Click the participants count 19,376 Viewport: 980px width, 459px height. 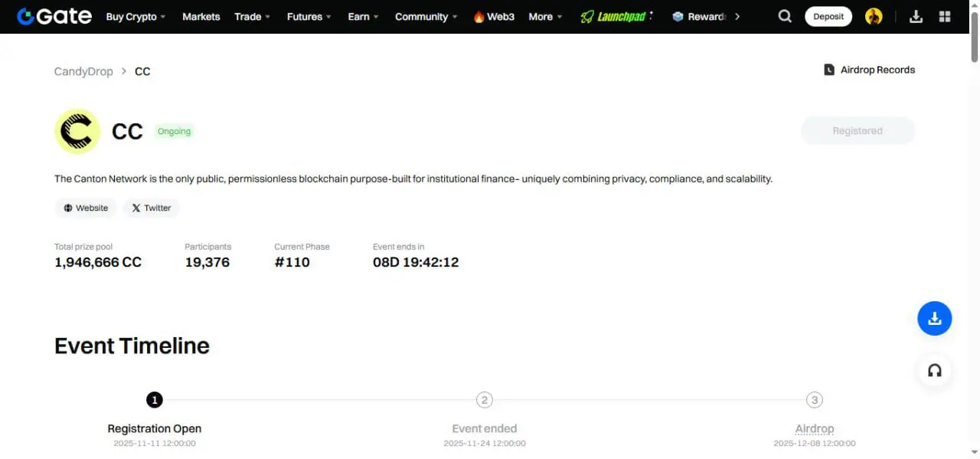coord(207,262)
